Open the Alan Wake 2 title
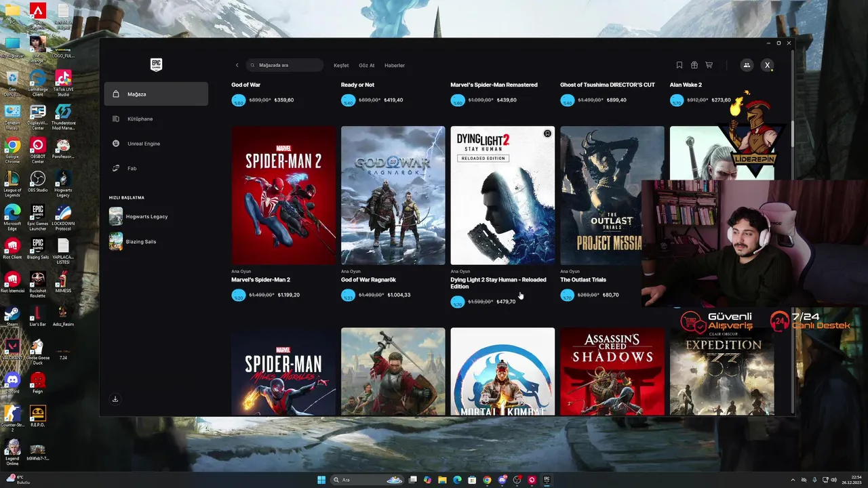The image size is (868, 488). tap(686, 85)
